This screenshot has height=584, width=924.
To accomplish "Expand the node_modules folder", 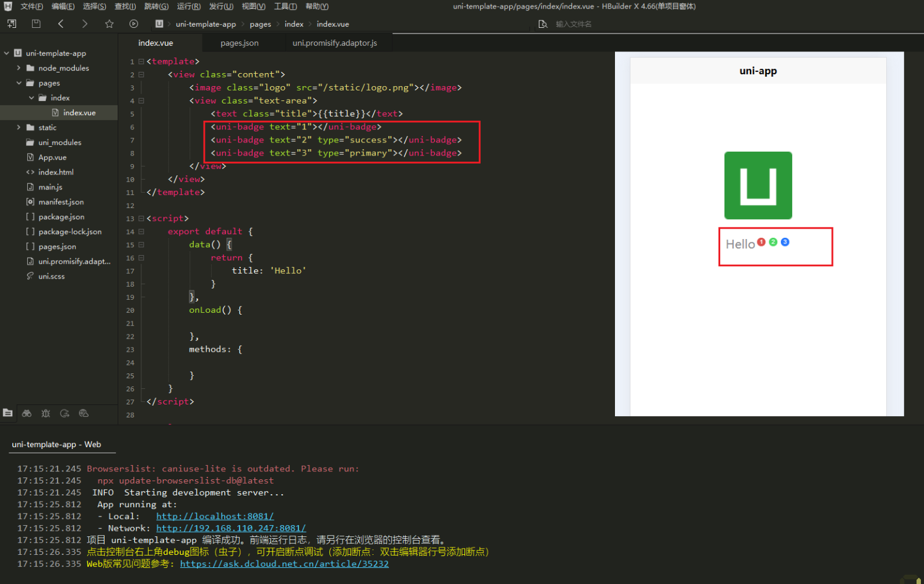I will point(19,68).
